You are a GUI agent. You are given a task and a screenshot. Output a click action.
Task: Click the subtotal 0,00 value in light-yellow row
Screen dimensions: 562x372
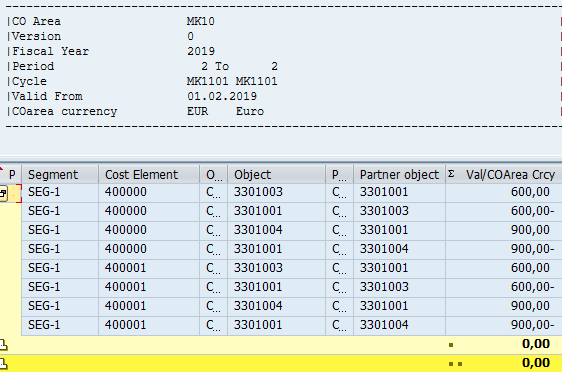pyautogui.click(x=536, y=344)
